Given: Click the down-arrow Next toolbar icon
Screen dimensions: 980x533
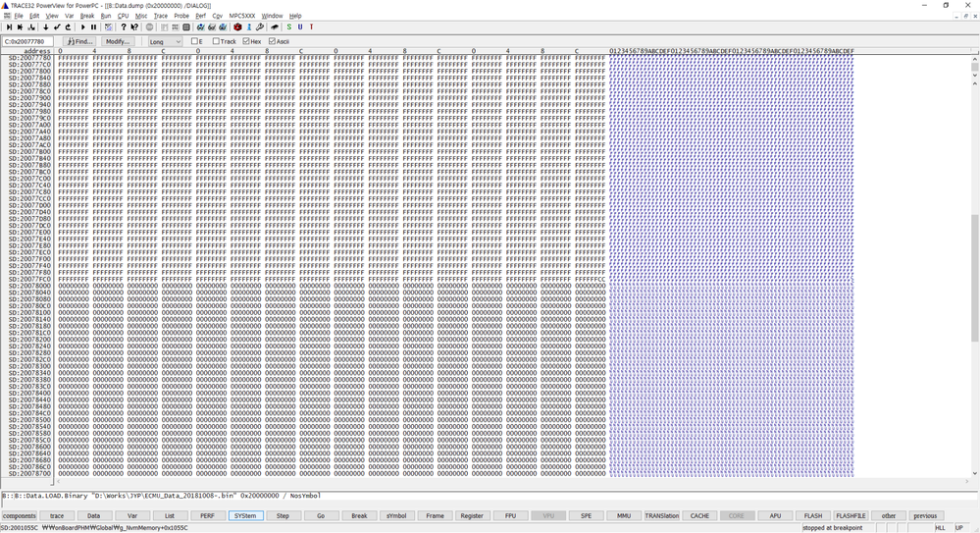Looking at the screenshot, I should tap(46, 27).
